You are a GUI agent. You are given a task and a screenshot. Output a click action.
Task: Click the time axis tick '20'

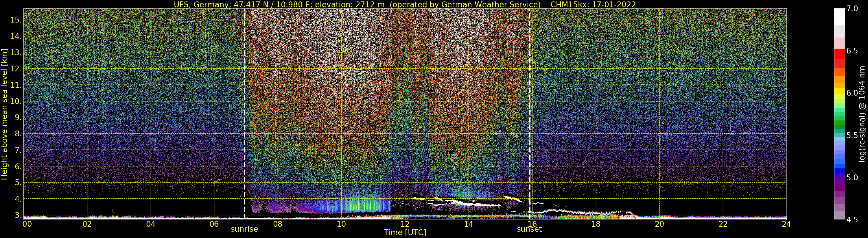pyautogui.click(x=659, y=224)
